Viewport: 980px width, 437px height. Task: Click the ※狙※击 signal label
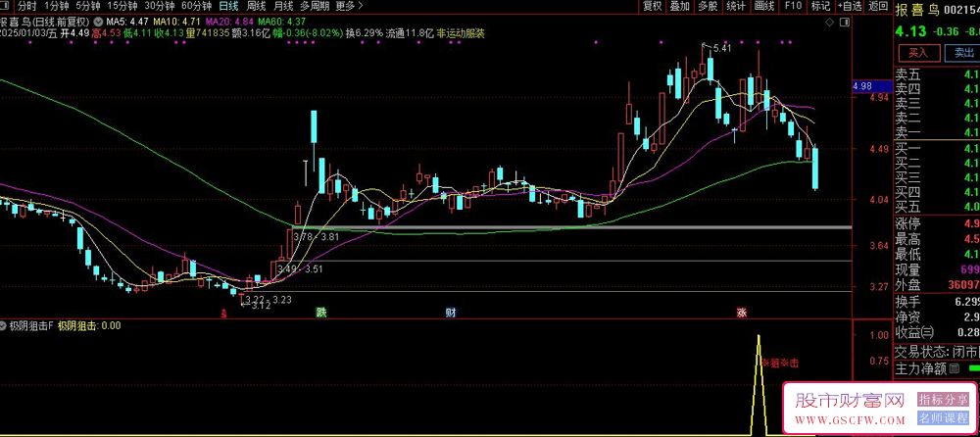[779, 363]
